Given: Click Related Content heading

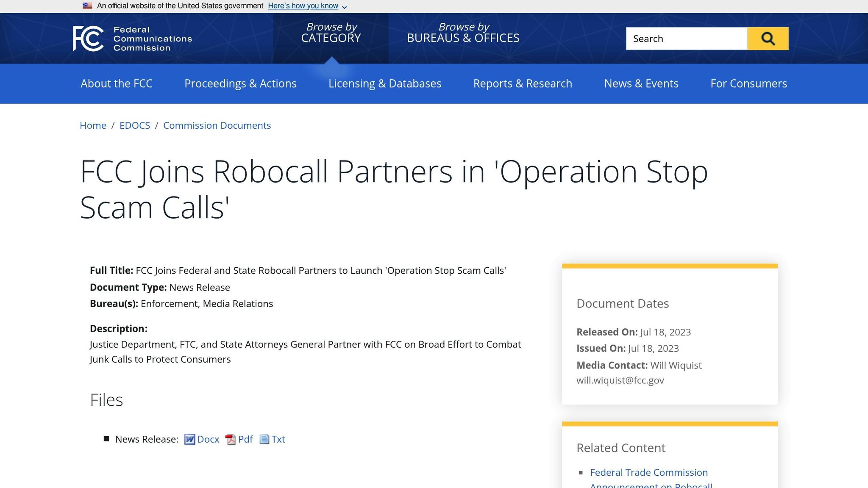Looking at the screenshot, I should point(621,448).
